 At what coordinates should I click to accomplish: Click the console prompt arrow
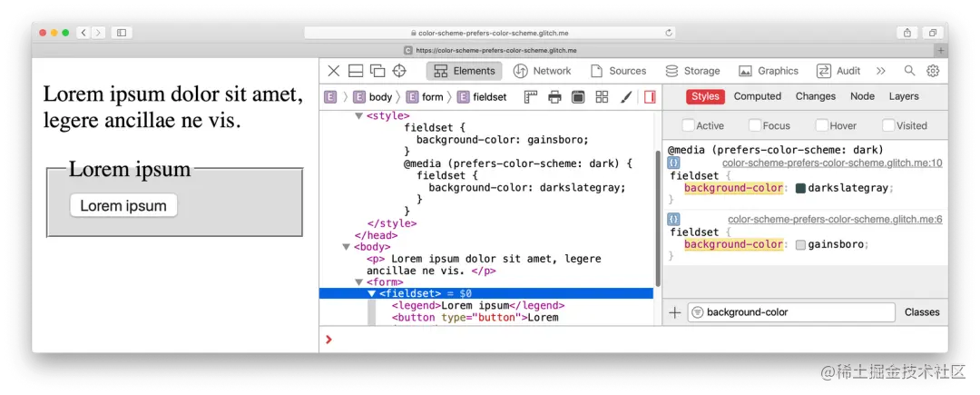tap(328, 340)
